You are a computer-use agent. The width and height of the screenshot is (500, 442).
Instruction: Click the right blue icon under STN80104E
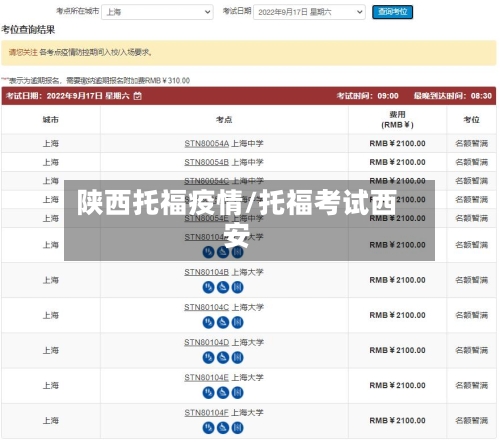point(237,393)
